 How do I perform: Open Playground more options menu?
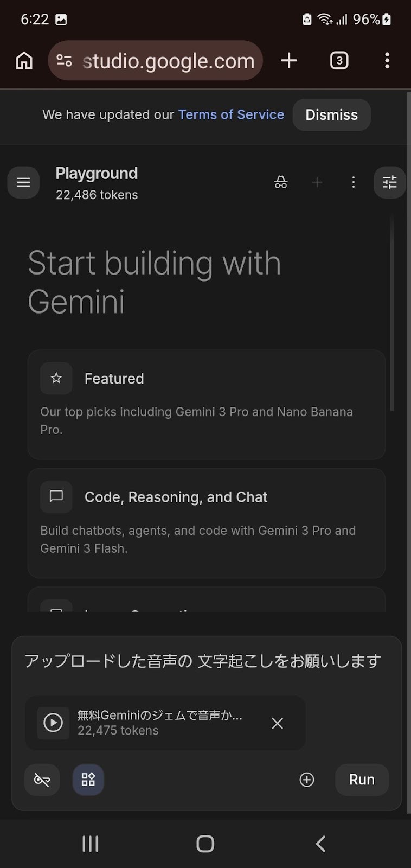coord(353,182)
